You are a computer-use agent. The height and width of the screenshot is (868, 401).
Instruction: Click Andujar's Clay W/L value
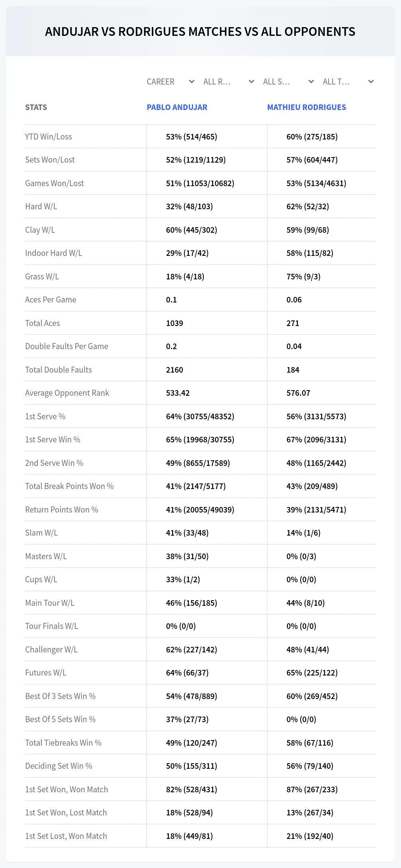coord(192,230)
